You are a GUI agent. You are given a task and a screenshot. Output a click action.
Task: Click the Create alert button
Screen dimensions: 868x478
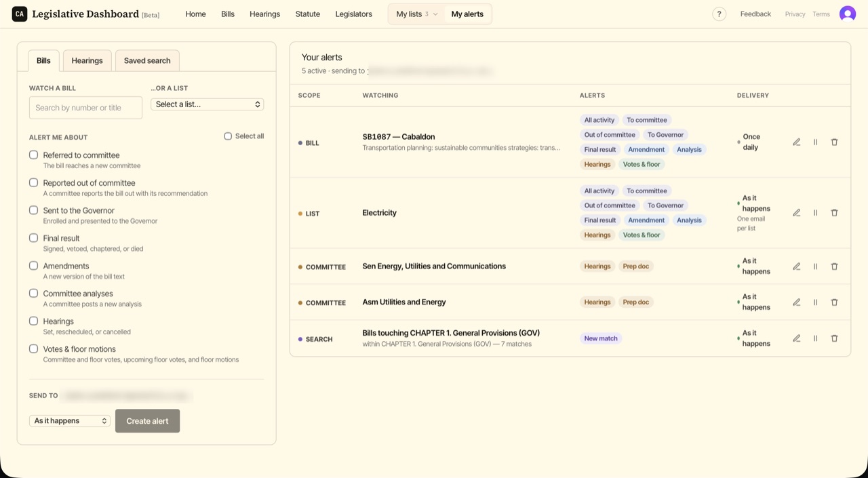pos(147,421)
